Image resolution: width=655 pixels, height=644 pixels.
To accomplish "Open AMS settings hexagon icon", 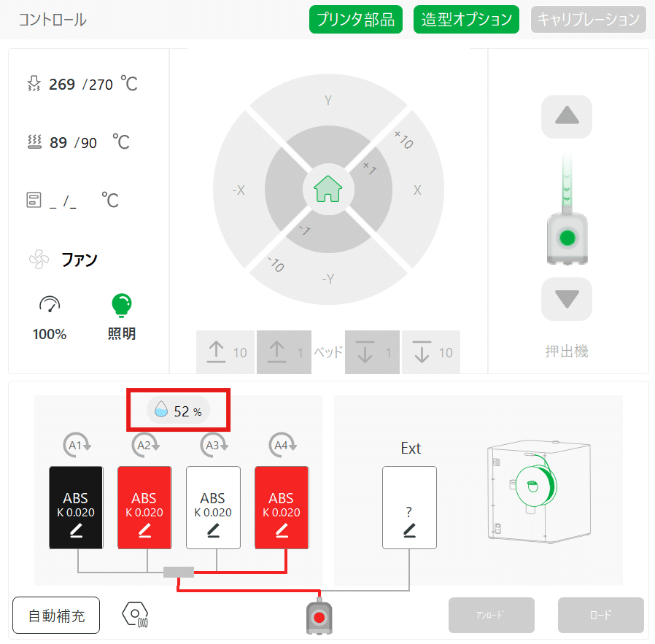I will (135, 615).
